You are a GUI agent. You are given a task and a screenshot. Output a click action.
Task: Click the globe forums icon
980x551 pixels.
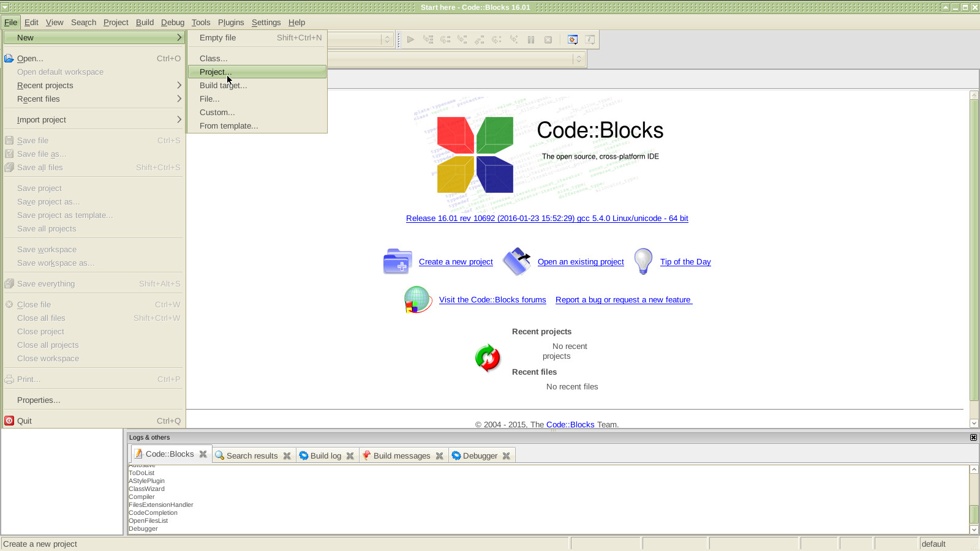tap(418, 300)
